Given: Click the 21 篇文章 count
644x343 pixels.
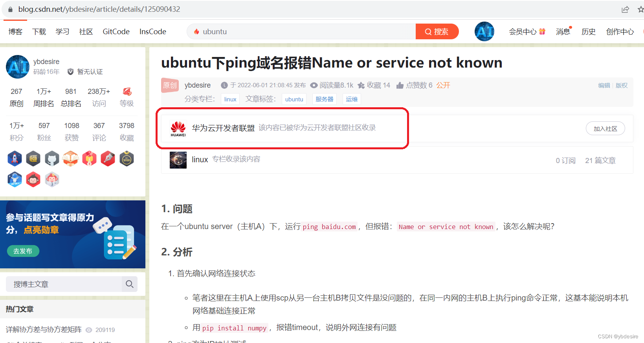Looking at the screenshot, I should point(600,160).
